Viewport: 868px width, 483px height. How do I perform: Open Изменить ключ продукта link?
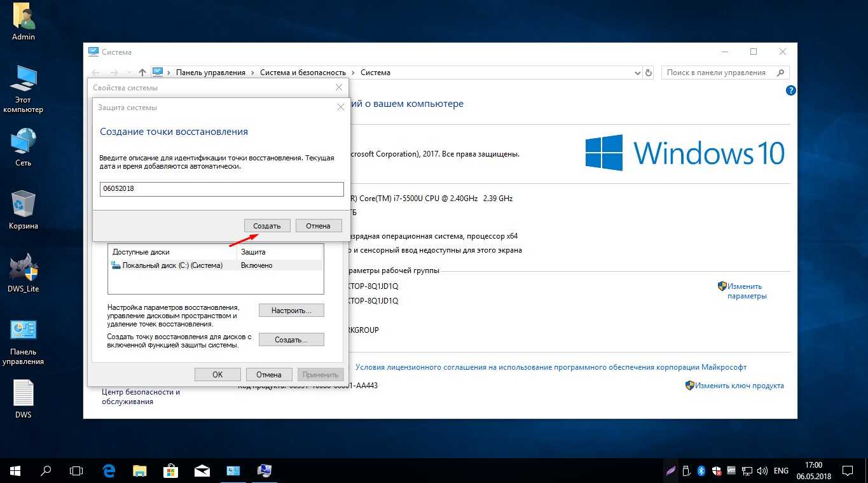(x=739, y=386)
